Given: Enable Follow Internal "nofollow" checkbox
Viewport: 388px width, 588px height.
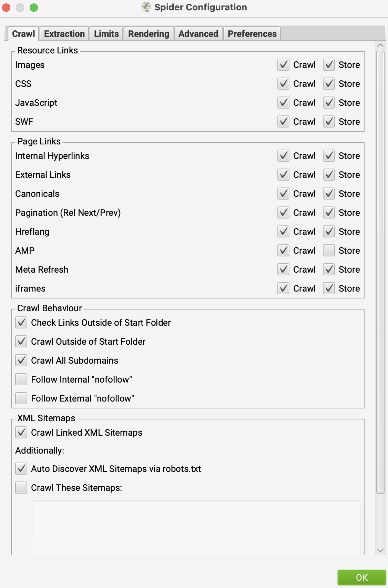Looking at the screenshot, I should (x=21, y=379).
